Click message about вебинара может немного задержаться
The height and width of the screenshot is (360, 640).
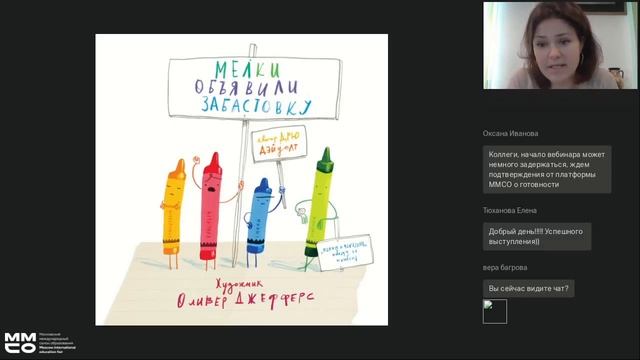(x=547, y=169)
